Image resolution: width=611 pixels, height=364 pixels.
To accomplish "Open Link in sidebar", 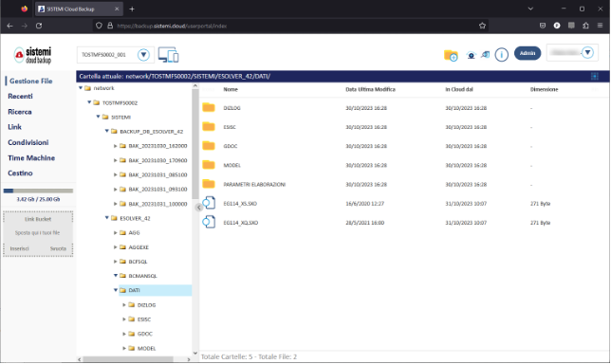I will click(x=15, y=127).
